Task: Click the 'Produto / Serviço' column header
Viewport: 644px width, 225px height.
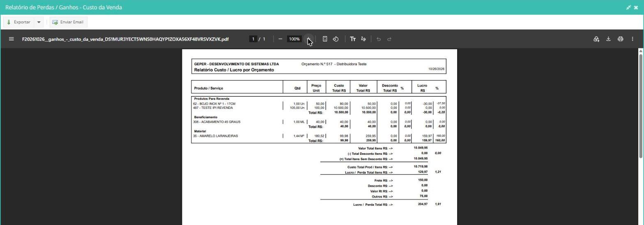Action: pos(209,88)
